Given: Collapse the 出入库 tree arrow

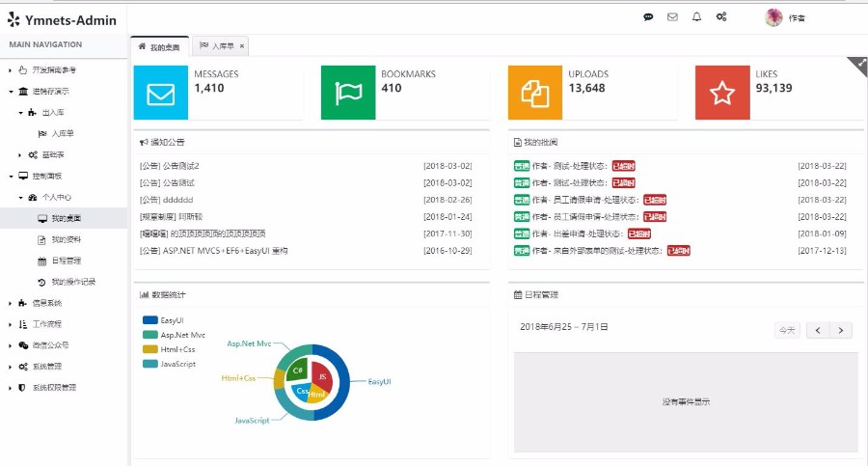Looking at the screenshot, I should (20, 113).
